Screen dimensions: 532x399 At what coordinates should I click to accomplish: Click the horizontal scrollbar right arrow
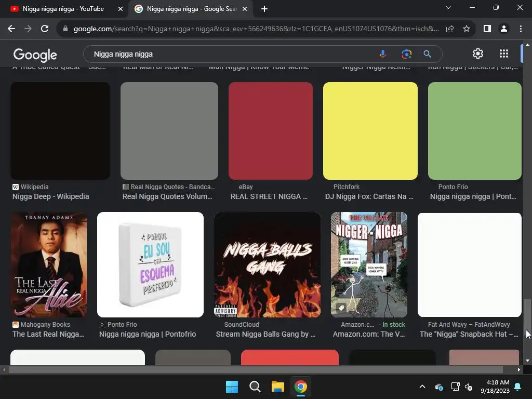pyautogui.click(x=519, y=370)
